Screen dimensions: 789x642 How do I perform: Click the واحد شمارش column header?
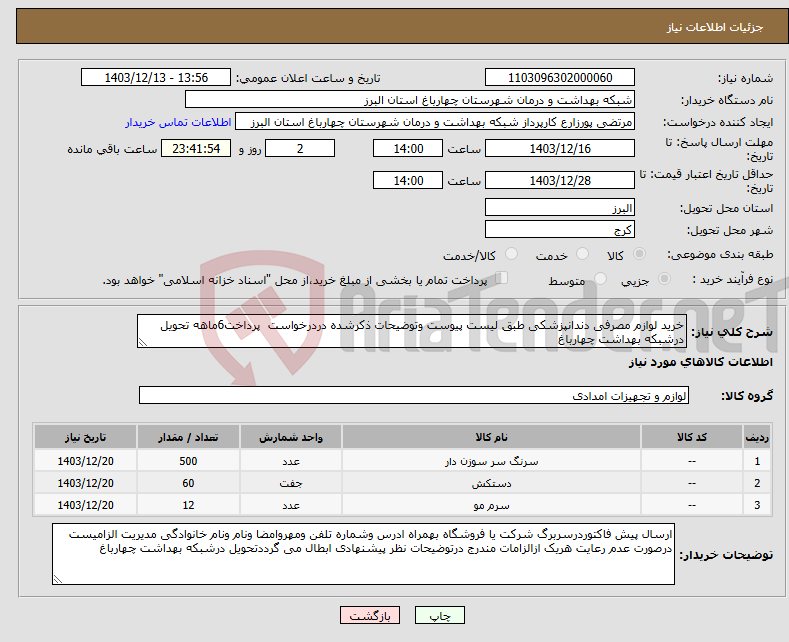[x=291, y=437]
